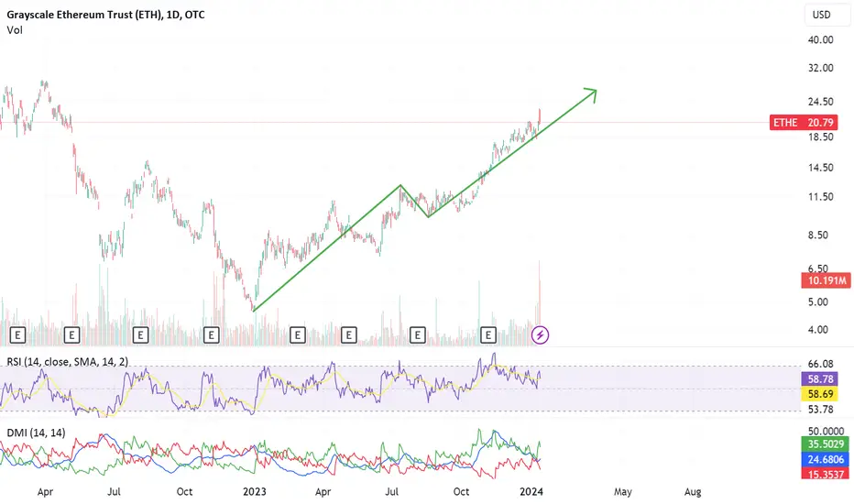
Task: Open the earnings marker for August 2022
Action: [x=140, y=334]
